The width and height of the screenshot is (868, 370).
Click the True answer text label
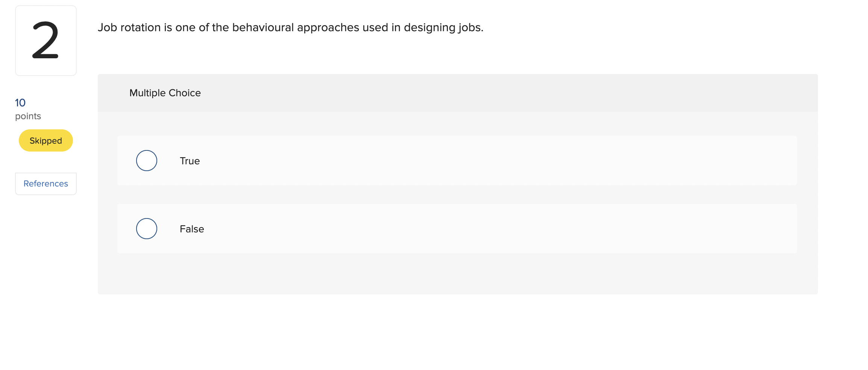point(190,161)
